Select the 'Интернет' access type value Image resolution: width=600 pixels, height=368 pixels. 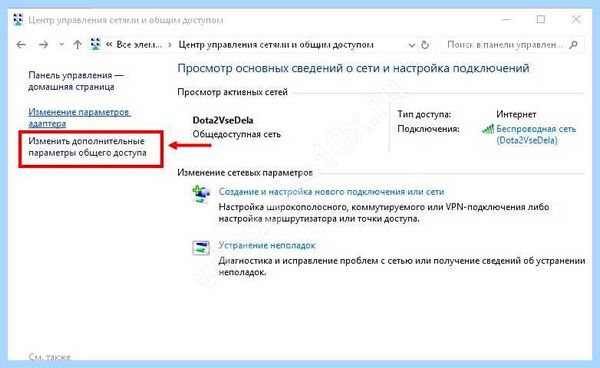(516, 114)
